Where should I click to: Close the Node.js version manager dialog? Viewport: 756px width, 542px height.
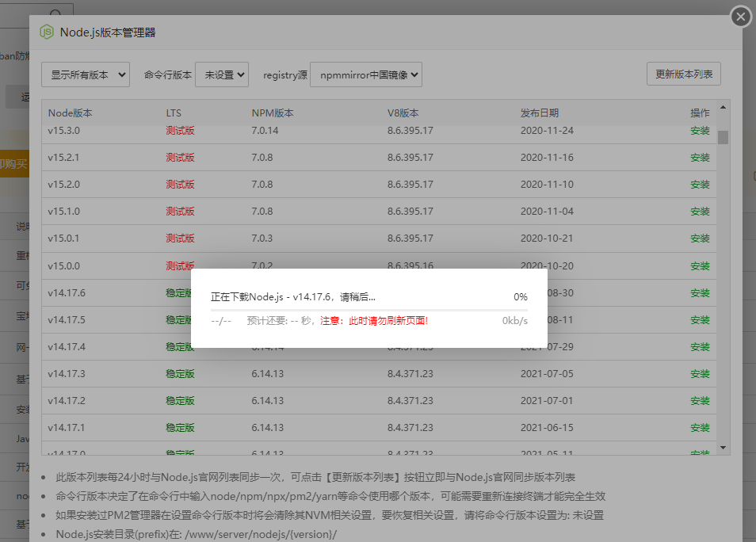tap(741, 17)
